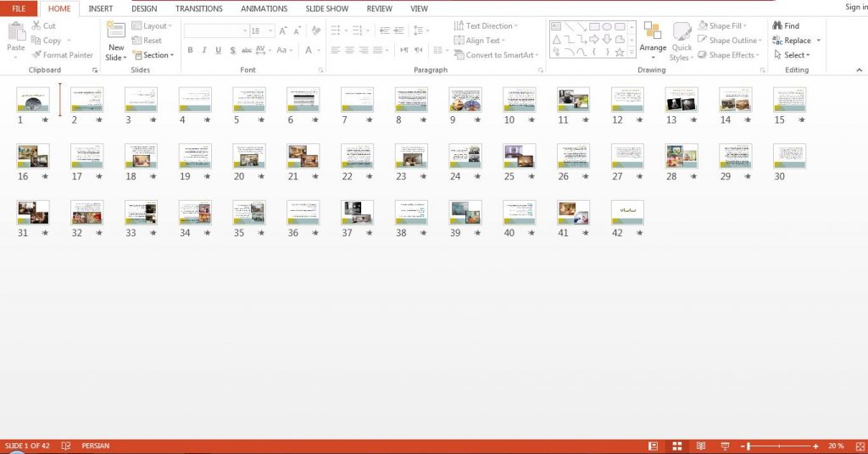Switch to Slide Sorter view icon
Viewport: 868px width, 454px height.
click(x=676, y=446)
